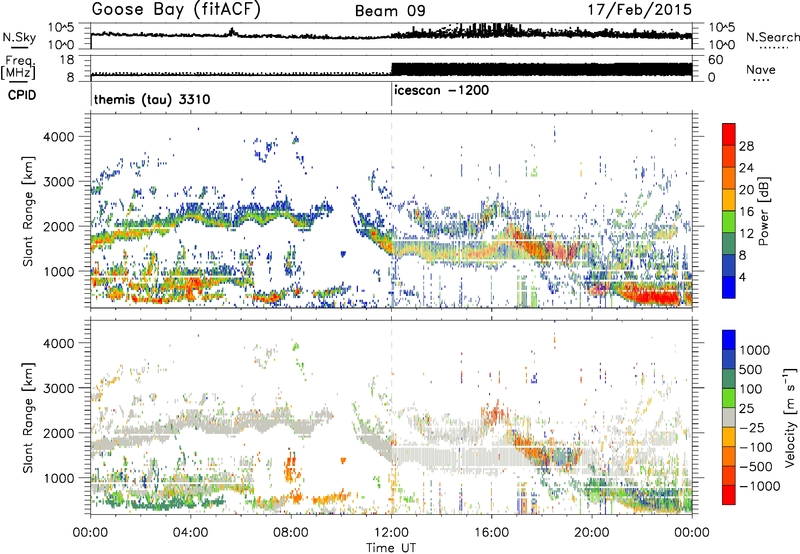The image size is (800, 554).
Task: Click the 'Freq. [MHz]' axis label
Action: (18, 67)
